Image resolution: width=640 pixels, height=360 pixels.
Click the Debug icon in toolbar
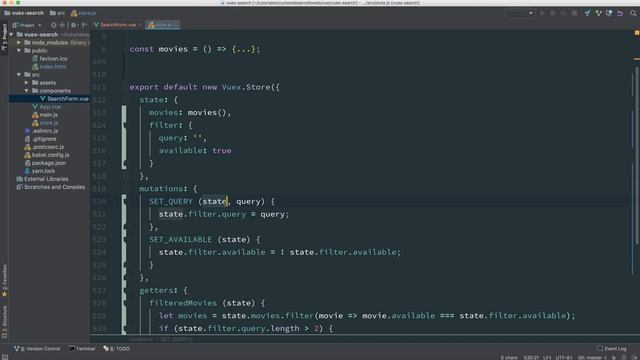point(553,13)
